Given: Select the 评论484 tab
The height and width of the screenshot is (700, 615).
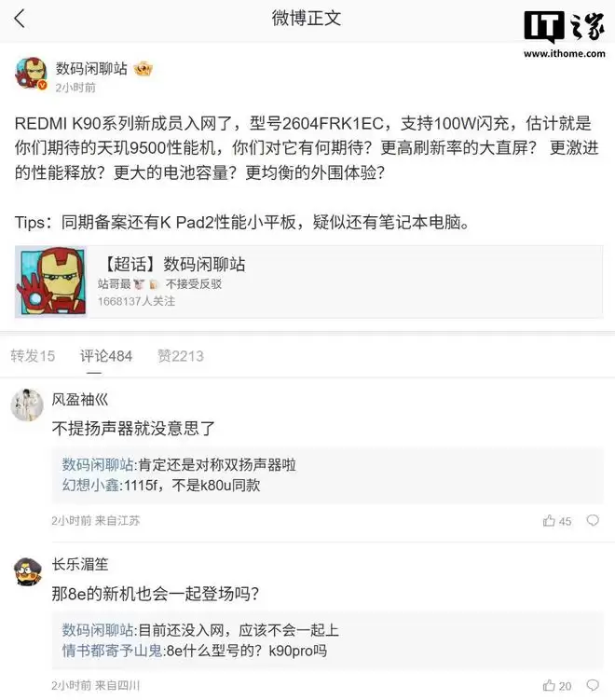Looking at the screenshot, I should [x=106, y=356].
